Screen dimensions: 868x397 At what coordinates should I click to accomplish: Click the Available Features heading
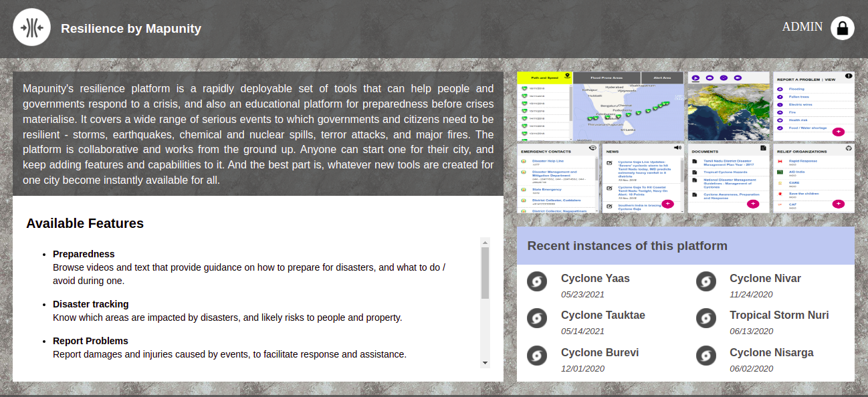pos(85,223)
